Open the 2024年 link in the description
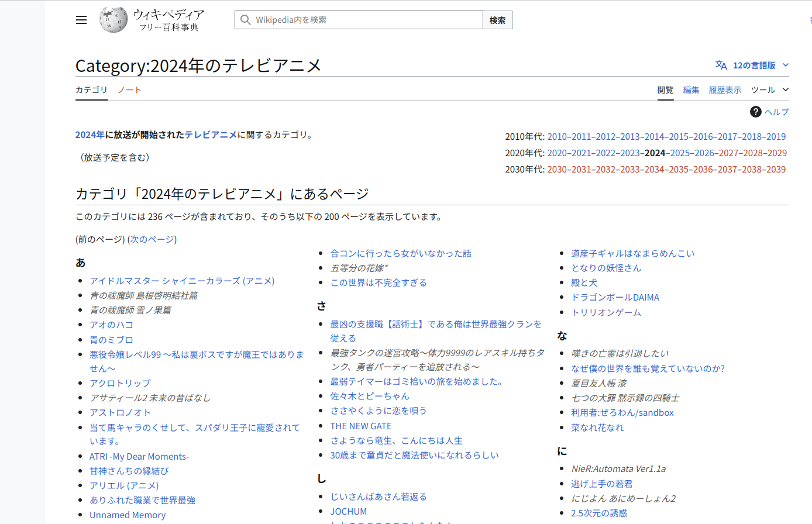812x524 pixels. 90,135
